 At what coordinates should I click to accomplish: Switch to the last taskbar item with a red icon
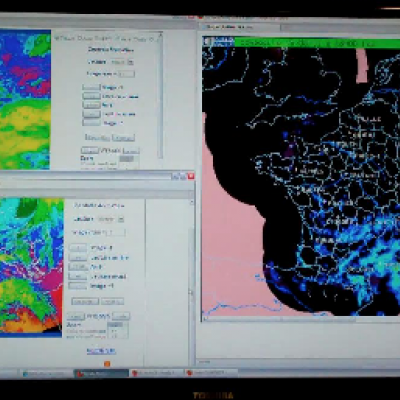pyautogui.click(x=211, y=373)
